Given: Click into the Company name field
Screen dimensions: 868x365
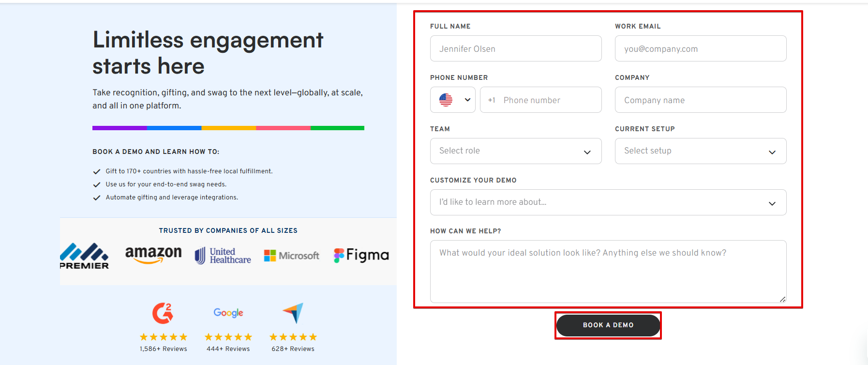Looking at the screenshot, I should [x=701, y=100].
